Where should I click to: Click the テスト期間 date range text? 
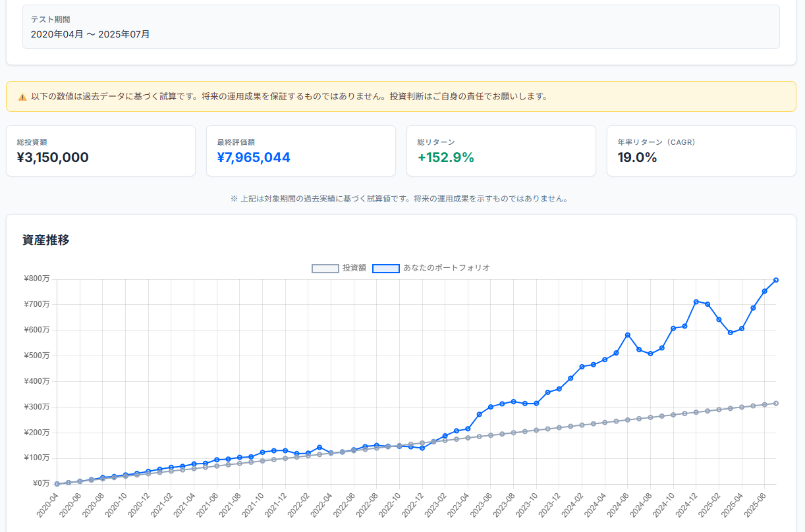91,34
